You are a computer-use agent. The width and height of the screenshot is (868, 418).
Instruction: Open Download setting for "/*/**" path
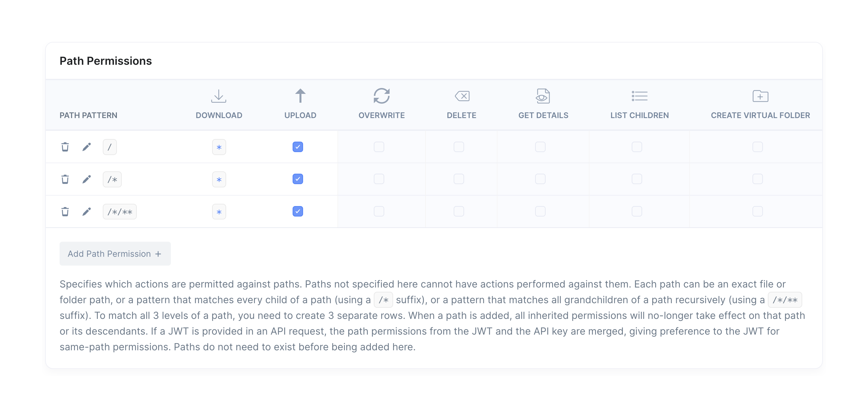pyautogui.click(x=219, y=212)
